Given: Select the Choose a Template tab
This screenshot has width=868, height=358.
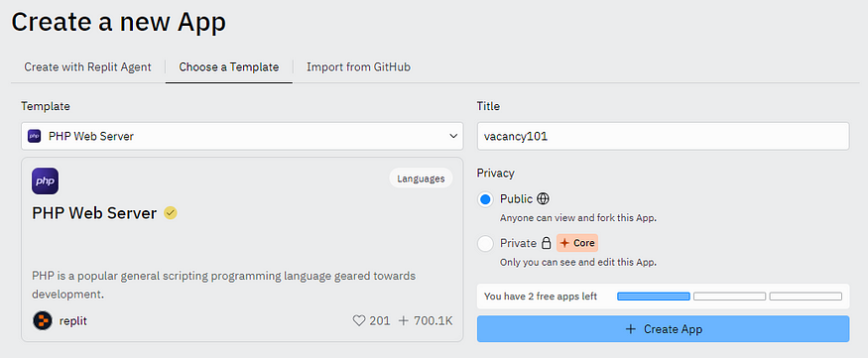Looking at the screenshot, I should (228, 67).
